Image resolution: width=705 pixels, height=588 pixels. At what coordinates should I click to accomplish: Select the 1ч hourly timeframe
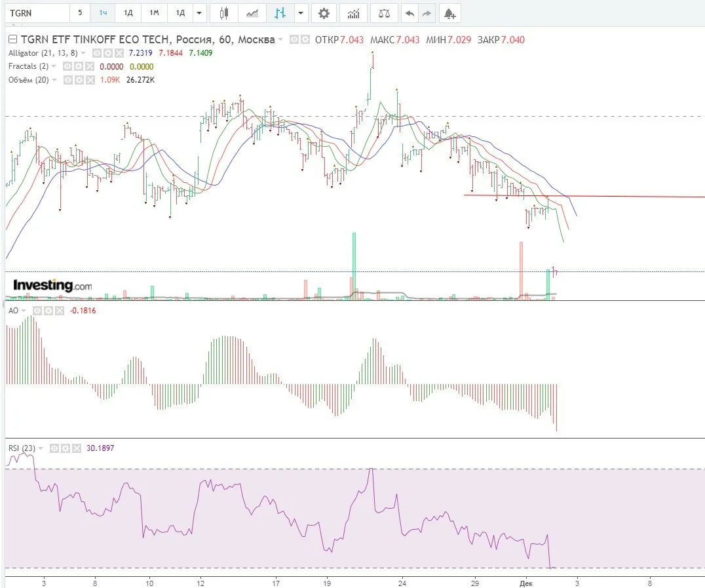(x=103, y=13)
